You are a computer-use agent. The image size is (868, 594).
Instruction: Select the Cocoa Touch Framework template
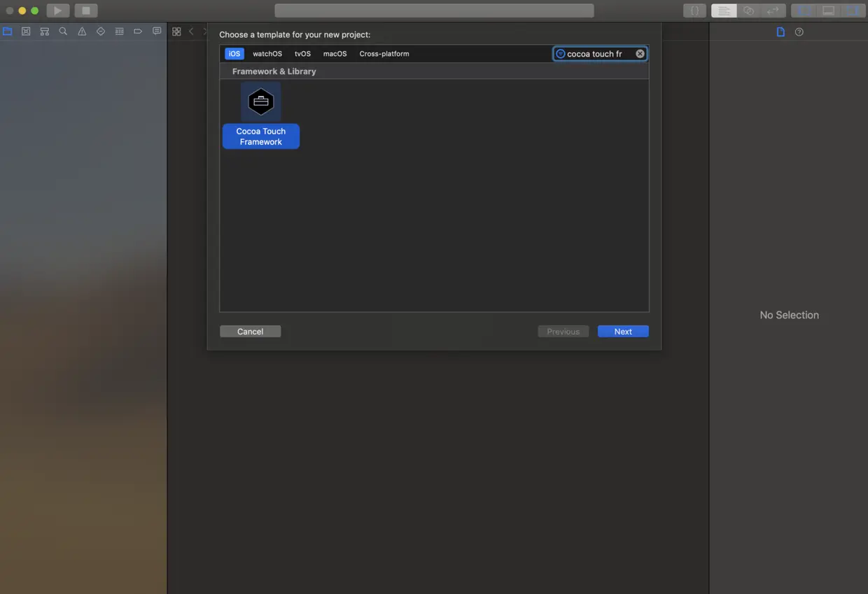point(260,101)
